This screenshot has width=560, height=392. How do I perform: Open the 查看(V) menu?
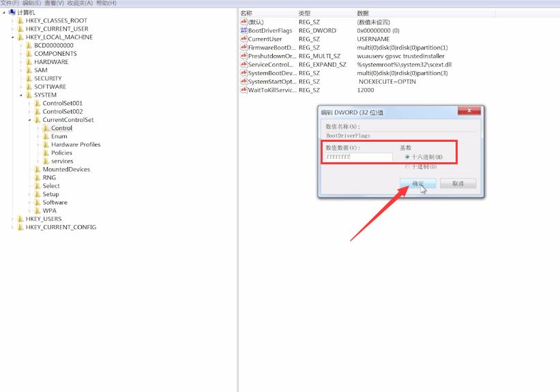[x=54, y=3]
